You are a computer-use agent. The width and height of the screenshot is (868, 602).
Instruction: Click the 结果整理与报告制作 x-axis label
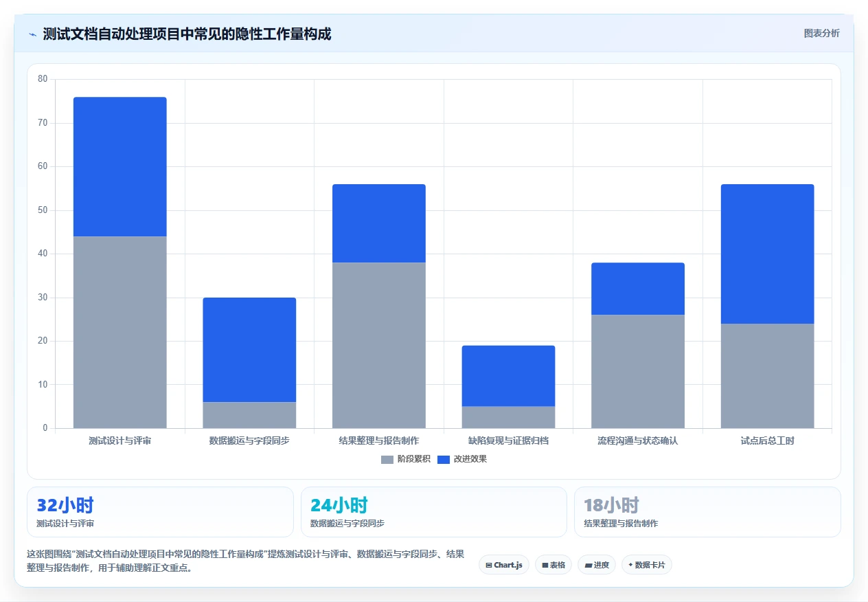379,441
